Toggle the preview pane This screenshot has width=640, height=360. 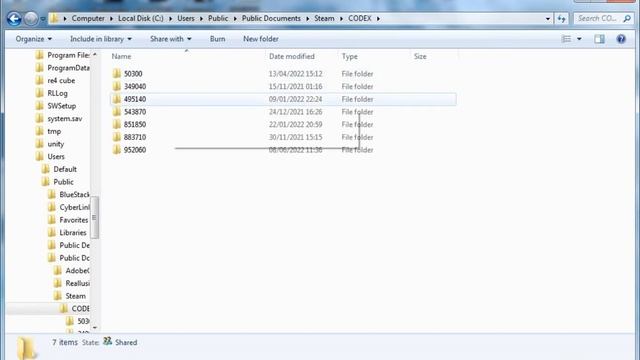(x=599, y=39)
